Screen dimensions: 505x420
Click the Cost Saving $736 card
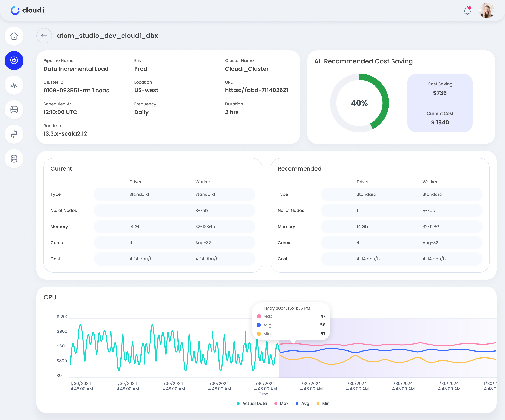click(440, 88)
